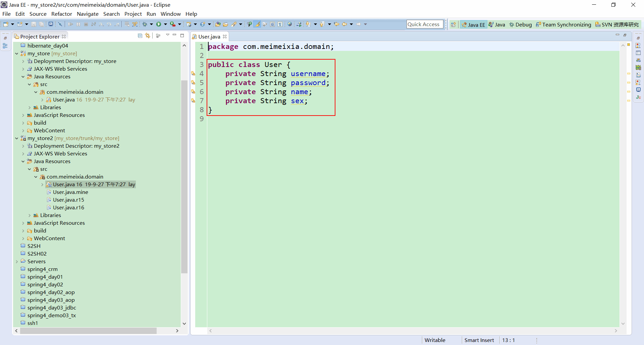Click the Project Explorer vertical scrollbar thumb
The image size is (644, 345).
tap(184, 177)
